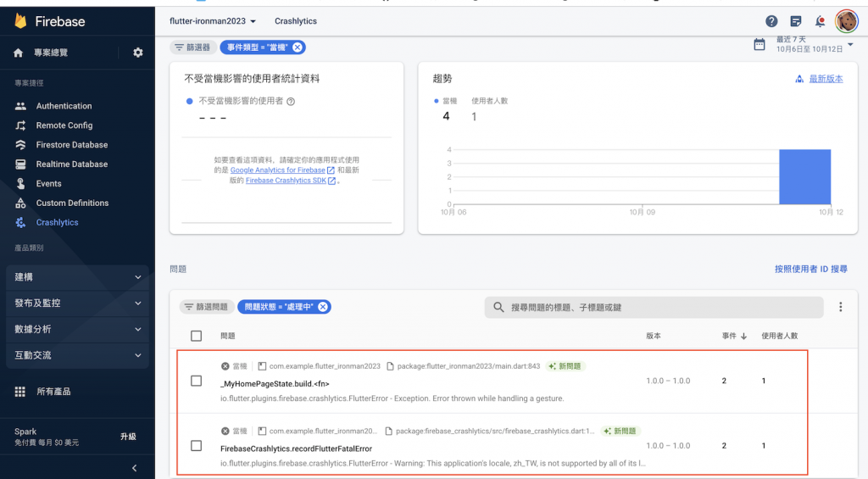Screen dimensions: 868x479
Task: Open the _MyHomePageState.build.<fn> issue
Action: click(x=275, y=383)
